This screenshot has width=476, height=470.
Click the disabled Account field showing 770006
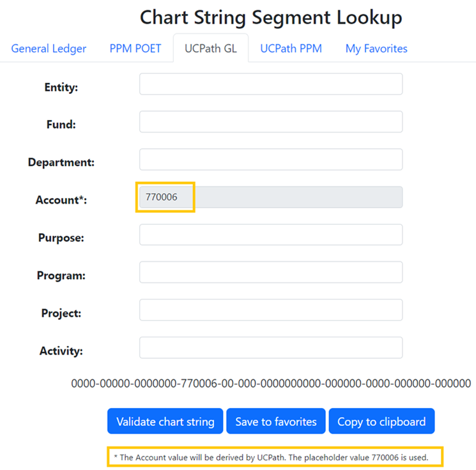271,197
